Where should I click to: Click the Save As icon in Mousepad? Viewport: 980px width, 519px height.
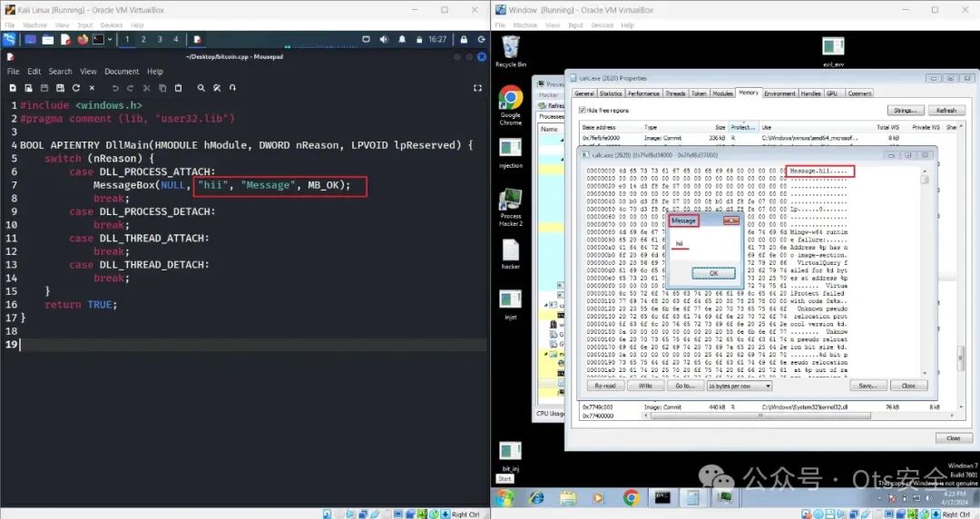[60, 88]
